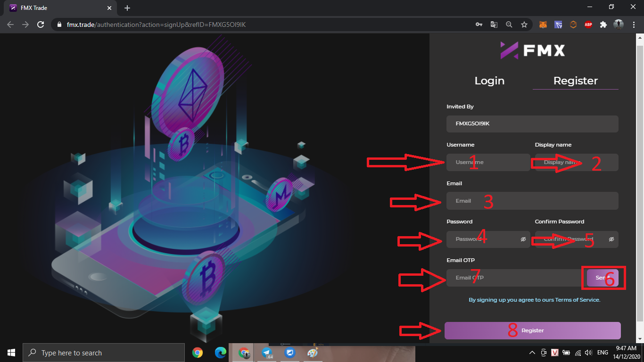644x362 pixels.
Task: Click the Send OTP button
Action: (x=603, y=278)
